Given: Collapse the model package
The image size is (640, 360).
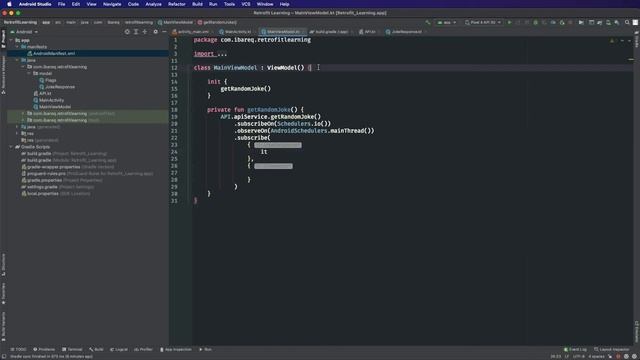Looking at the screenshot, I should pyautogui.click(x=29, y=73).
